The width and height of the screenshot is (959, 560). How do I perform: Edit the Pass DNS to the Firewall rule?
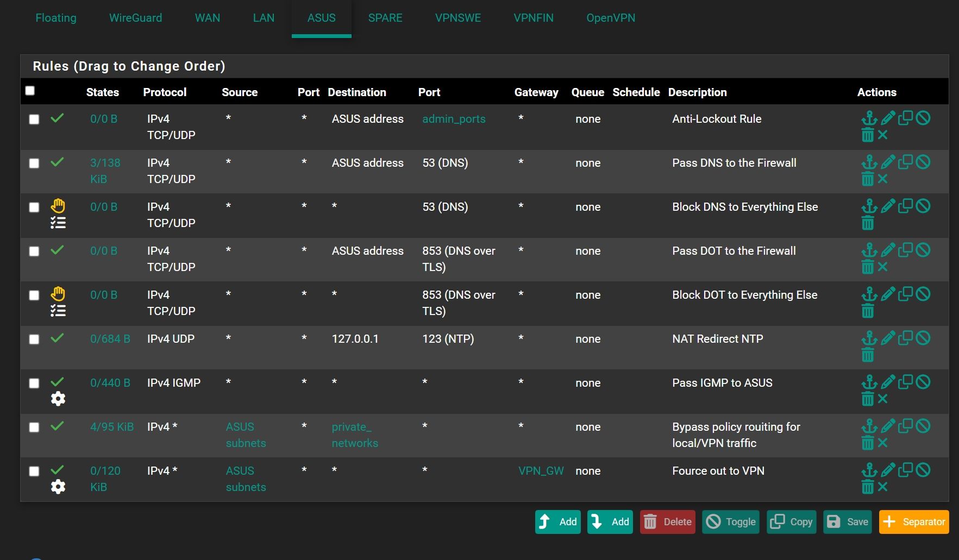888,162
